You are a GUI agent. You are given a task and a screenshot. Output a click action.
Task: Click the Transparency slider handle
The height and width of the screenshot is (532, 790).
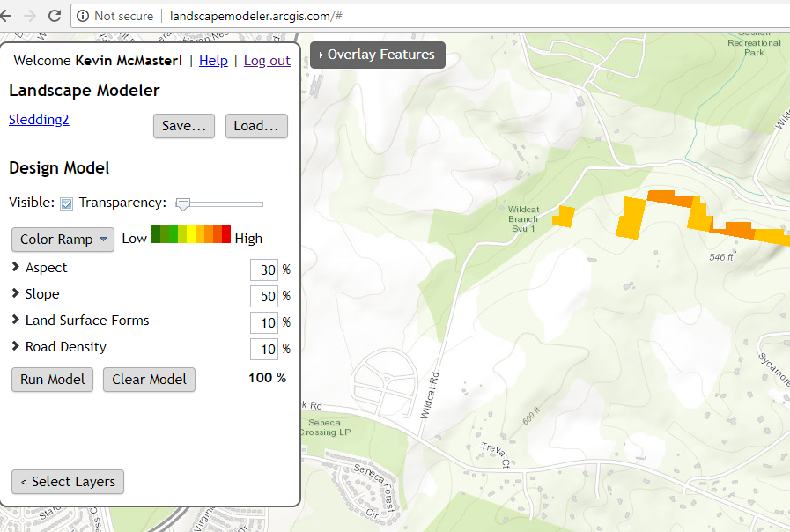(183, 204)
